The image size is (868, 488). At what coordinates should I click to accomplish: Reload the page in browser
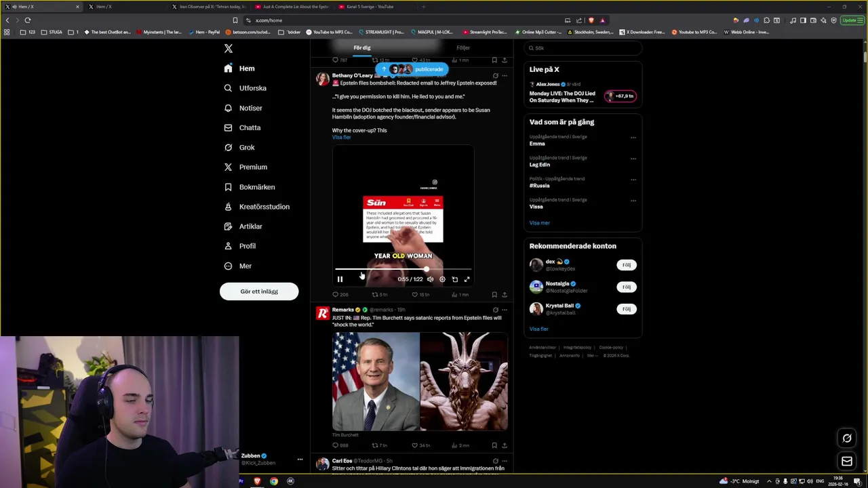(28, 20)
